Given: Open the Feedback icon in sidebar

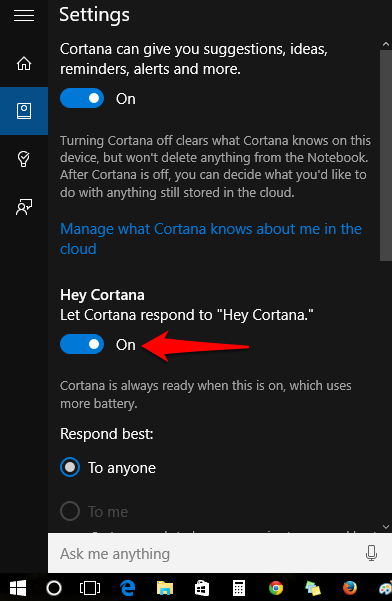Looking at the screenshot, I should (24, 207).
